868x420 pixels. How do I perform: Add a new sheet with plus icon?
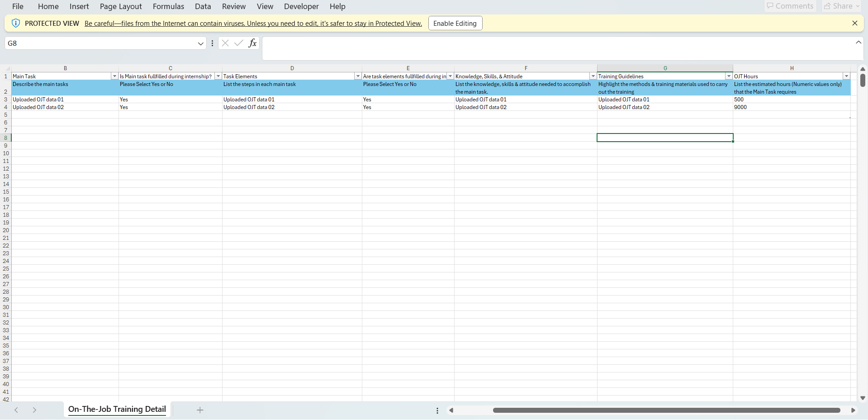point(200,410)
